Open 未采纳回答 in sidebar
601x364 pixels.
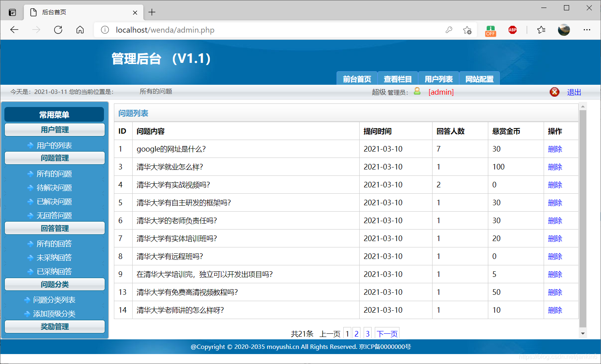[x=54, y=258]
